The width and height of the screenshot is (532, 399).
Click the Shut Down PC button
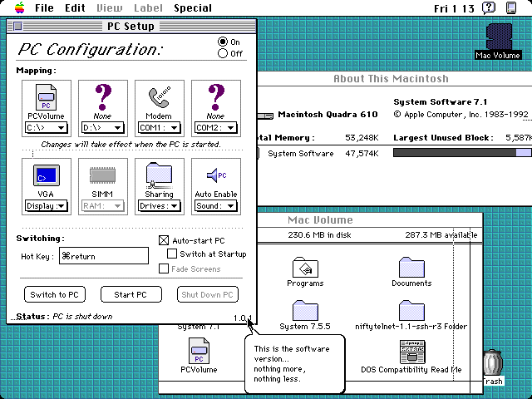208,294
